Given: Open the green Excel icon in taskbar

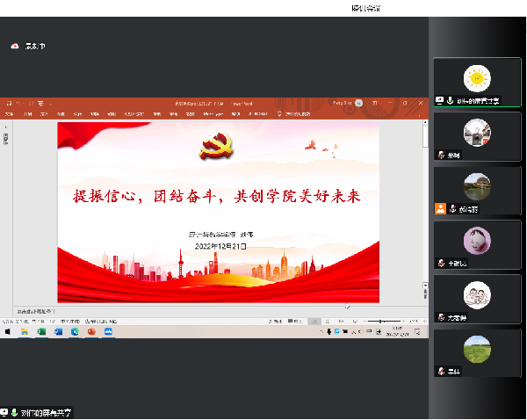Looking at the screenshot, I should point(41,332).
